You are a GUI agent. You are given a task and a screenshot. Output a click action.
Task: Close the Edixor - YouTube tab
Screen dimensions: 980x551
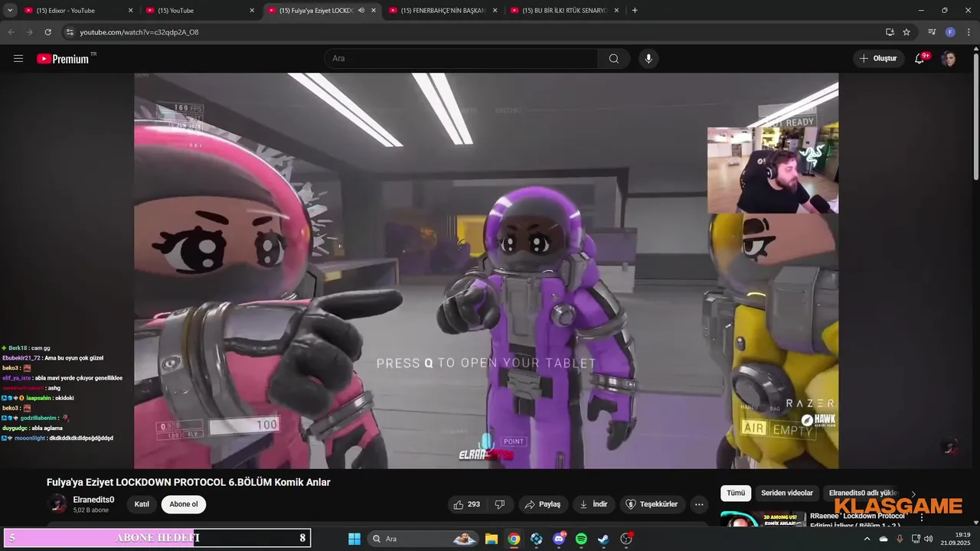point(130,11)
